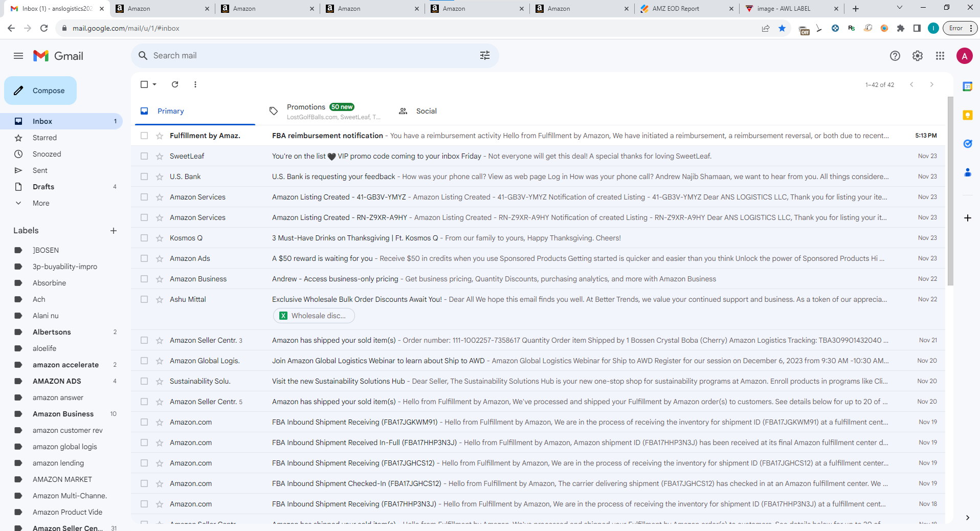Open the Amazon Global Logis. webinar email
Image resolution: width=980 pixels, height=531 pixels.
[538, 361]
